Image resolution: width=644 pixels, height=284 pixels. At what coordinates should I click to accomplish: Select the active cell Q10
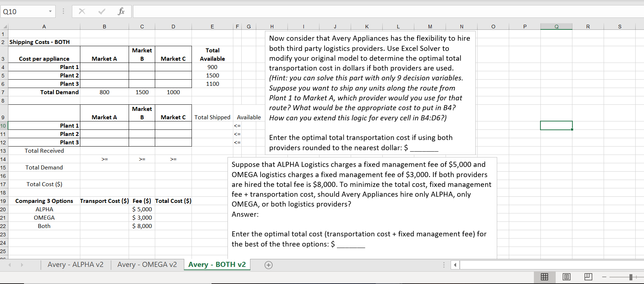click(556, 125)
